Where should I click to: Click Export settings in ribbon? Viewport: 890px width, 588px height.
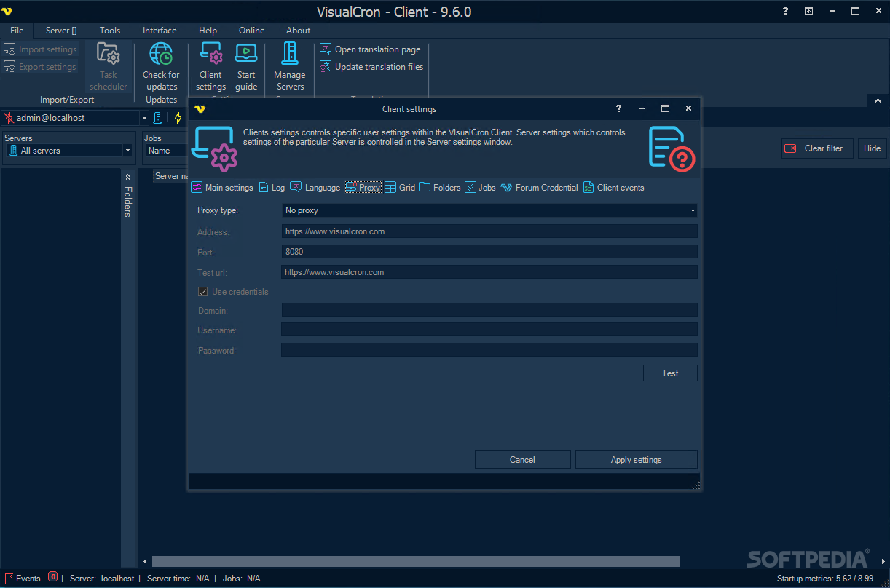click(x=40, y=67)
